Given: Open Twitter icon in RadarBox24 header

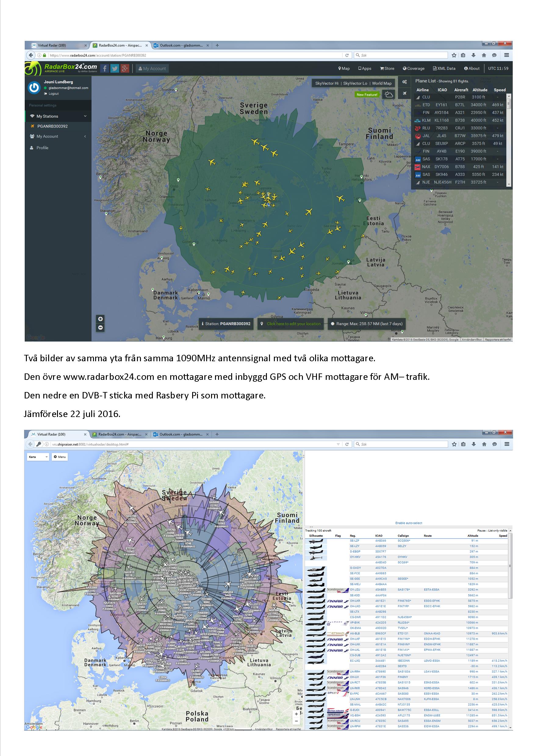Looking at the screenshot, I should pyautogui.click(x=115, y=69).
